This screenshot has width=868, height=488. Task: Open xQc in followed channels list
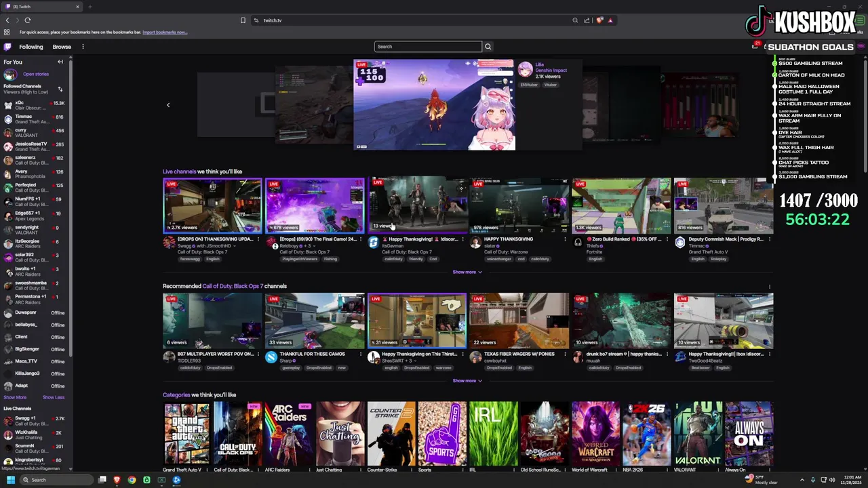[34, 105]
